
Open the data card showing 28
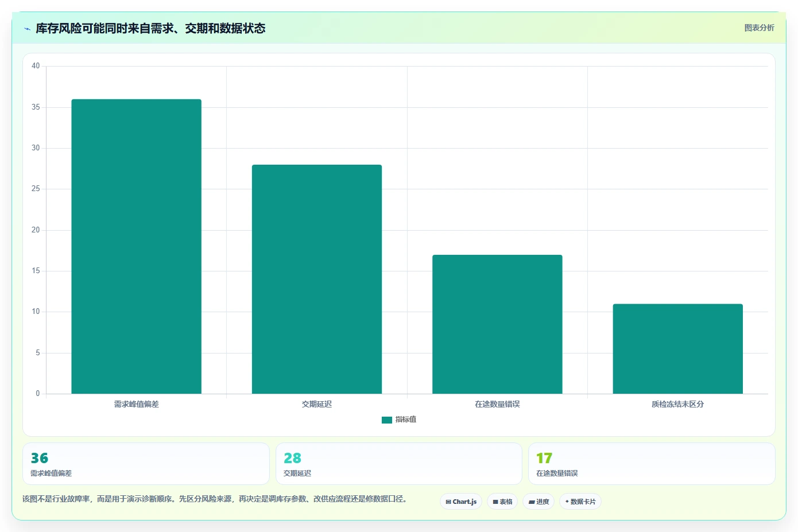pos(399,464)
